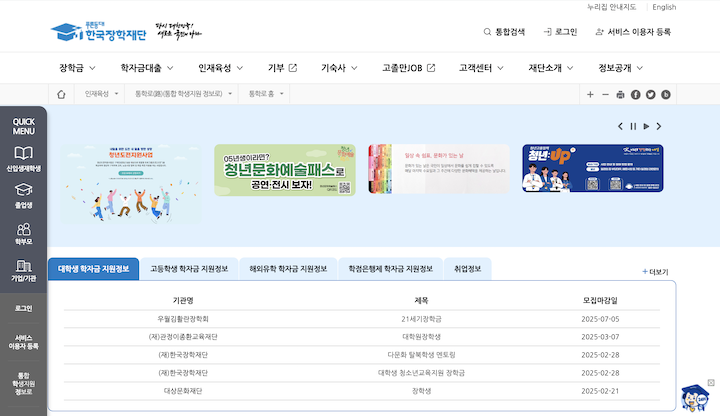Image resolution: width=720 pixels, height=416 pixels.
Task: Open 청년도전지원사업 banner image
Action: coord(131,184)
